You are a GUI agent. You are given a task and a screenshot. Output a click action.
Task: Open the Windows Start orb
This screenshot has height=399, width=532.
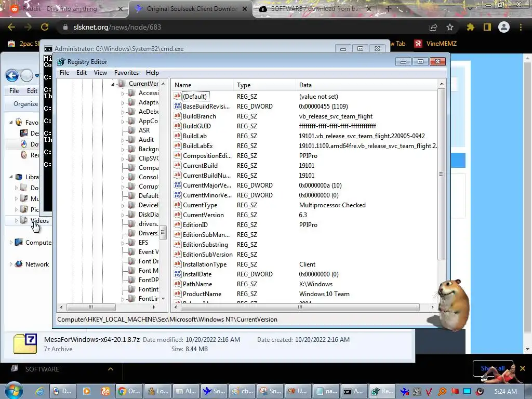[14, 390]
